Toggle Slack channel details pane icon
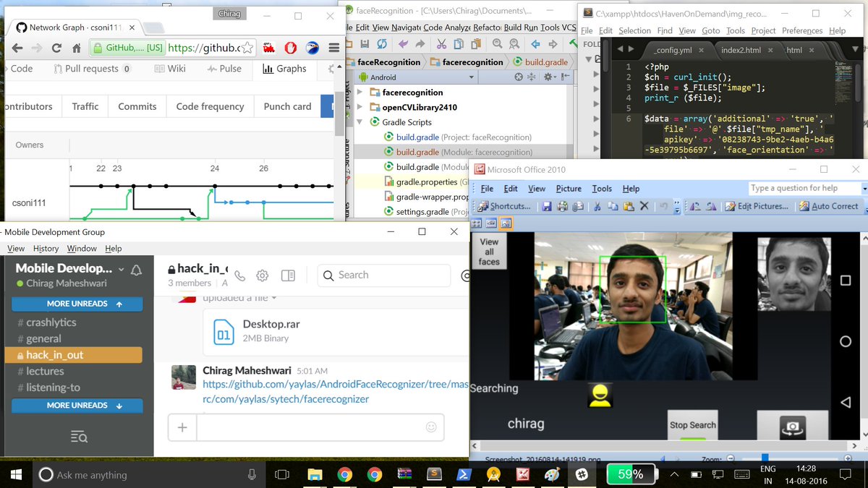Image resolution: width=868 pixels, height=488 pixels. point(288,275)
